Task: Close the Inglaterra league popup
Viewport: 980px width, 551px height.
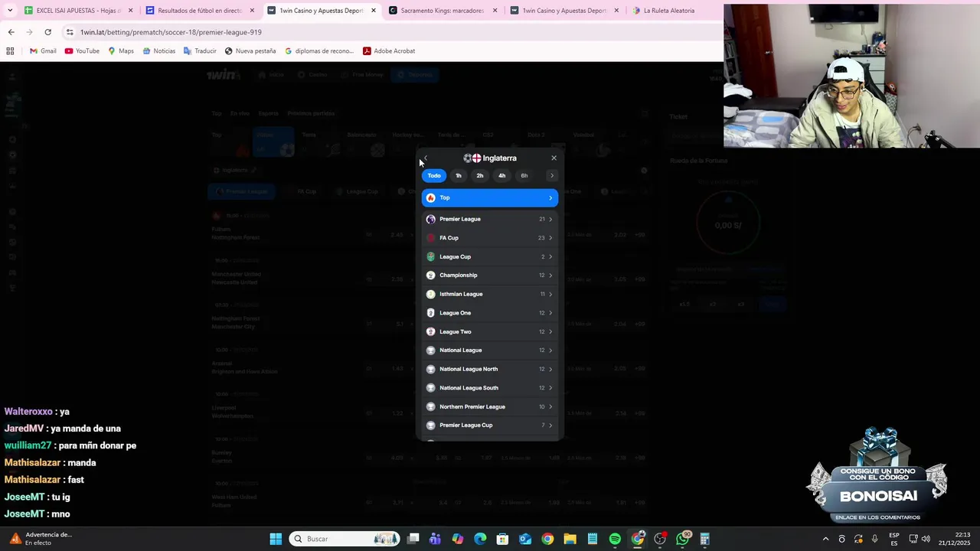Action: 554,158
